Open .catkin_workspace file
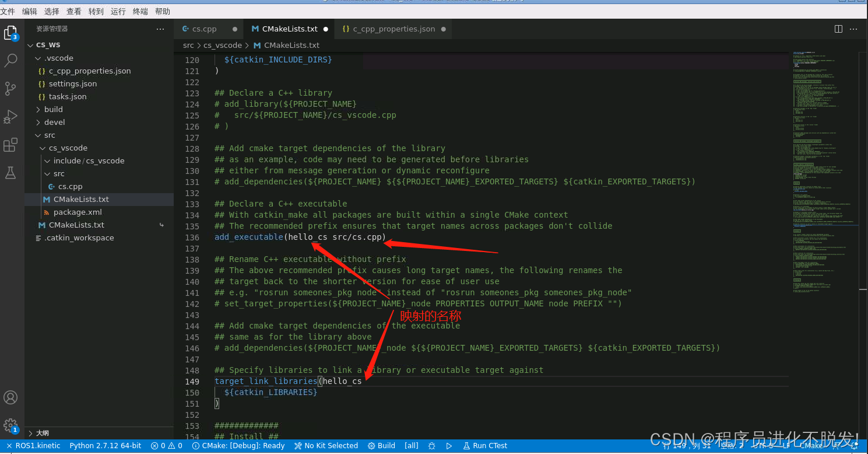Screen dimensions: 868x454 tap(79, 238)
